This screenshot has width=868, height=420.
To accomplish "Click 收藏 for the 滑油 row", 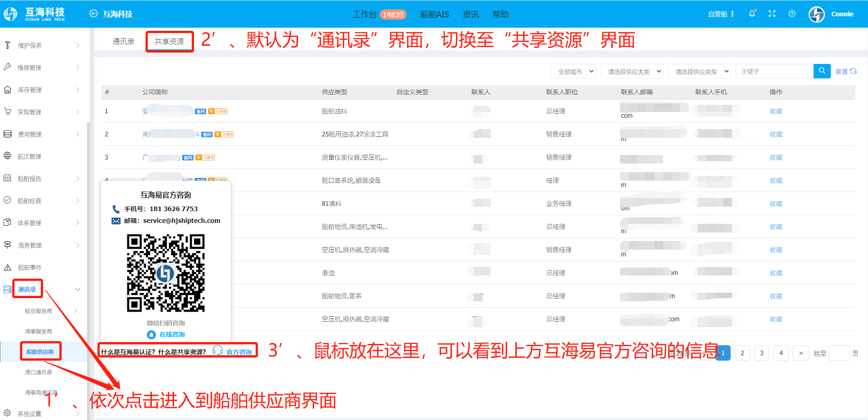I will tap(776, 273).
